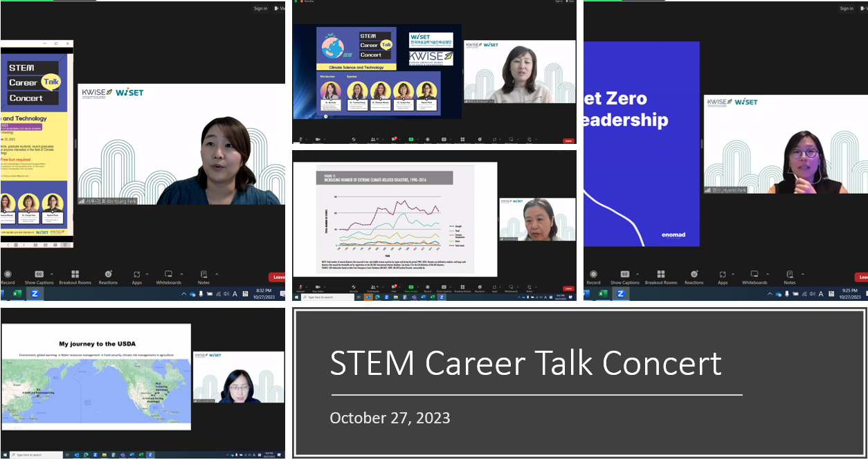Open Breakout Rooms in the Net Zero Leadership window
Image resolution: width=868 pixels, height=460 pixels.
pyautogui.click(x=661, y=277)
